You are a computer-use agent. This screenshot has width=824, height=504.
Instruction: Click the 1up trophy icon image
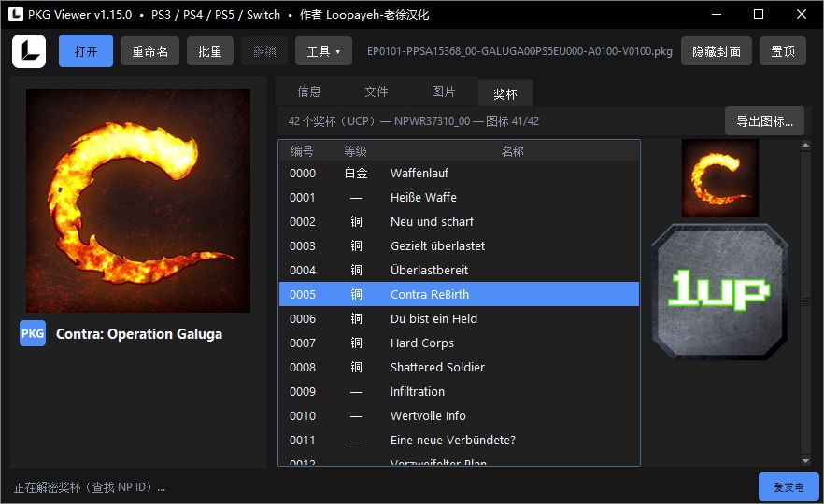[x=719, y=291]
